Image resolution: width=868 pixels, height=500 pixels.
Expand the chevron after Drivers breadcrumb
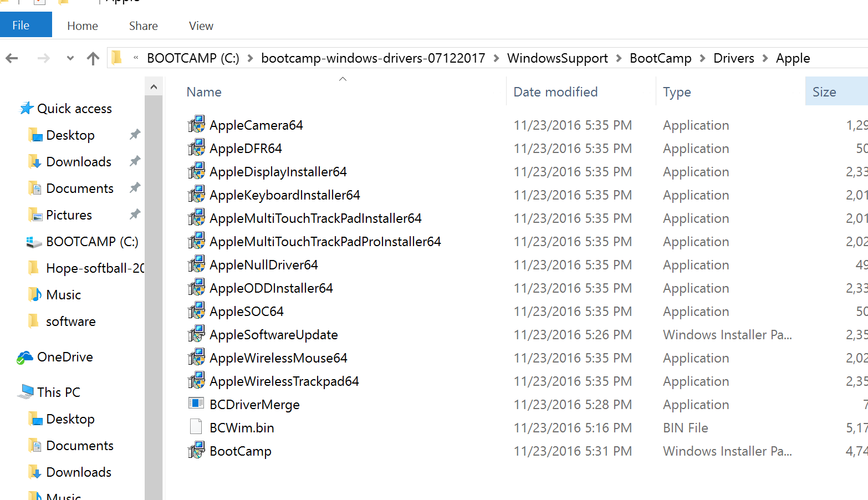pyautogui.click(x=765, y=58)
